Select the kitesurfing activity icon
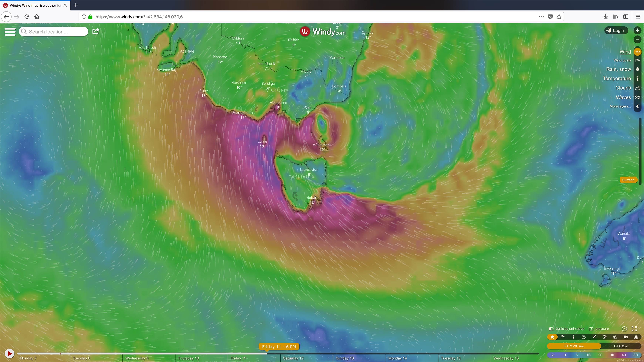The image size is (644, 362). click(x=615, y=337)
